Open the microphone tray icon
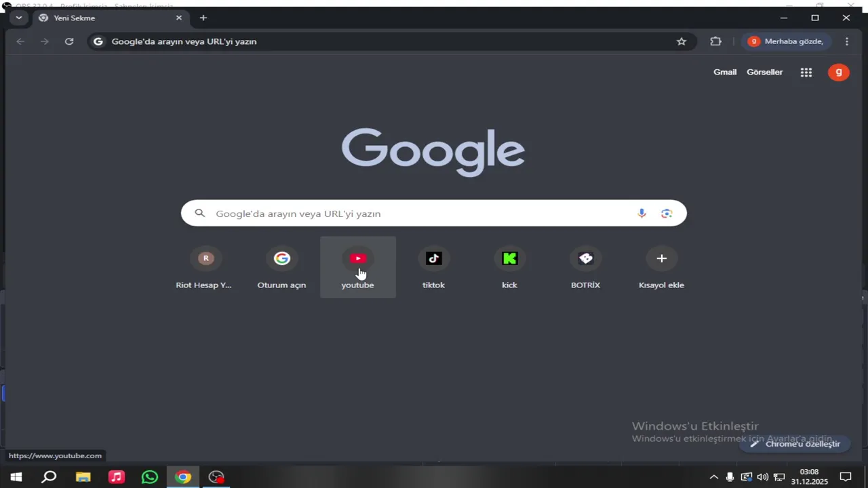The height and width of the screenshot is (488, 868). (730, 477)
